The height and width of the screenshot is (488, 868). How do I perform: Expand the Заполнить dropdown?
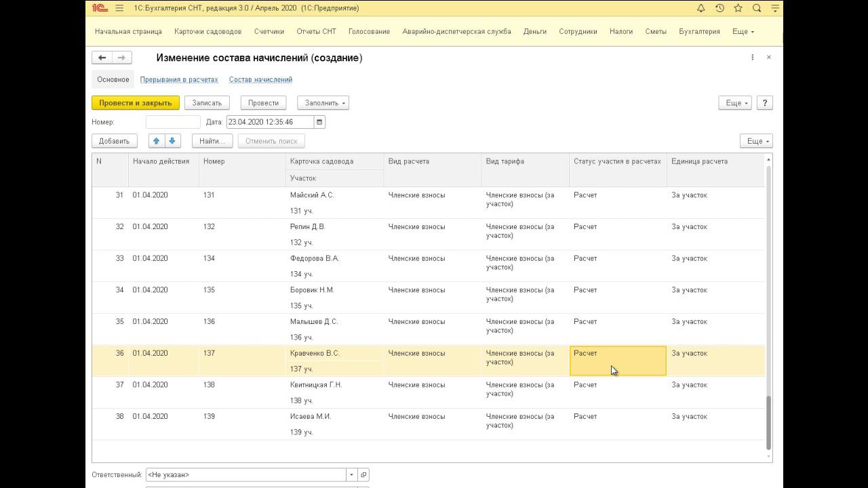click(323, 103)
